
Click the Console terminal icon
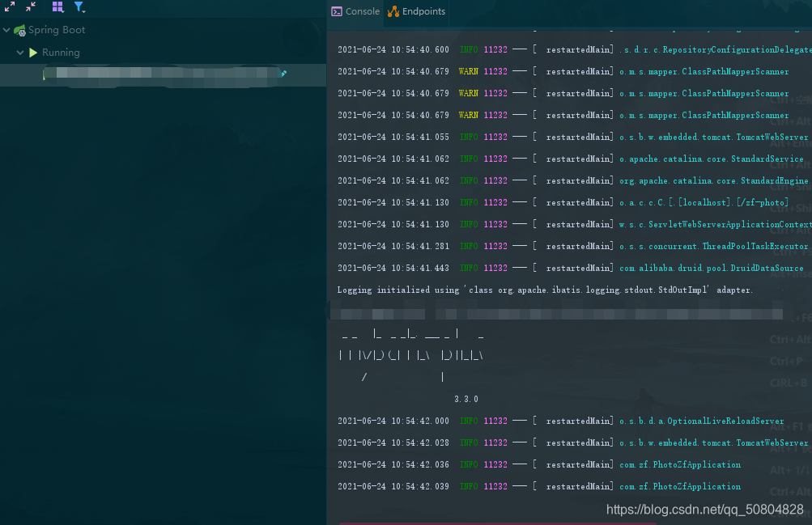coord(335,11)
